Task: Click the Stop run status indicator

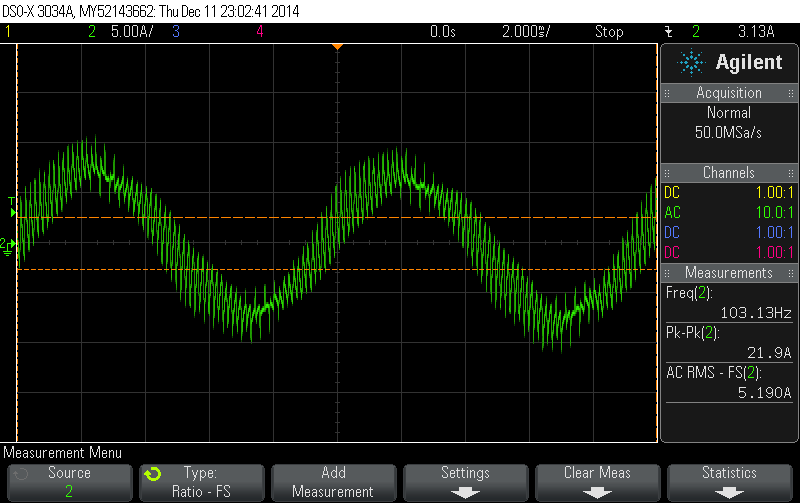Action: click(x=609, y=32)
